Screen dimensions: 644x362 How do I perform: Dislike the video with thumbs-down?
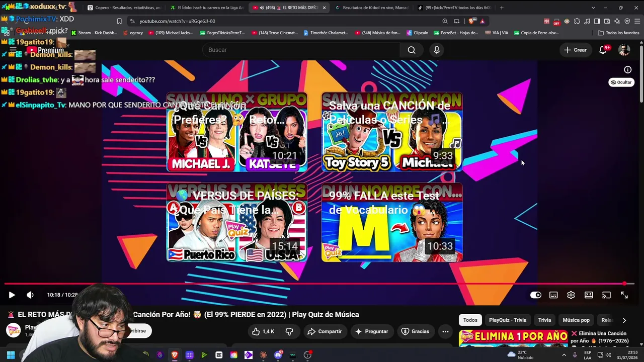[x=289, y=331]
